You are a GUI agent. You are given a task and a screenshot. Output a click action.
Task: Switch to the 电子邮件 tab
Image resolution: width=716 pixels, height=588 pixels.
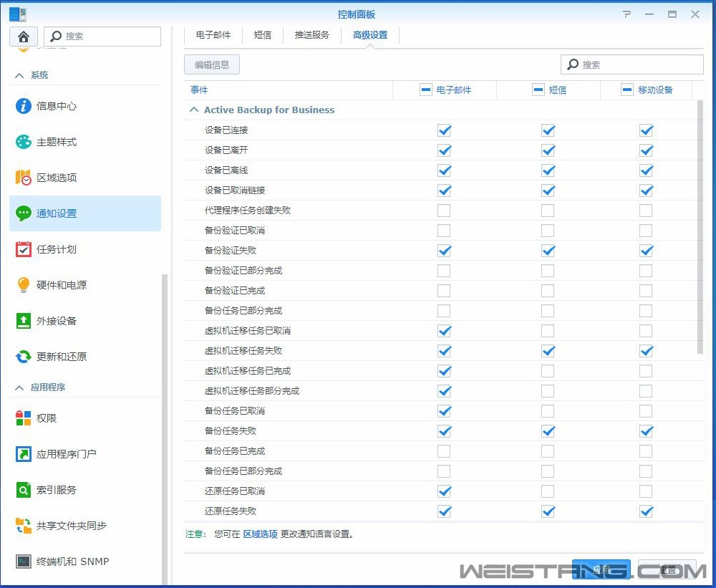(x=213, y=34)
